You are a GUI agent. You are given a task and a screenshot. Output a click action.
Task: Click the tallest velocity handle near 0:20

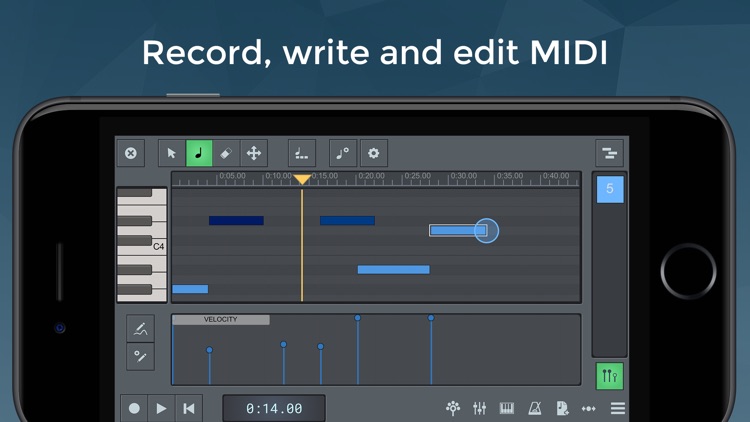[357, 318]
